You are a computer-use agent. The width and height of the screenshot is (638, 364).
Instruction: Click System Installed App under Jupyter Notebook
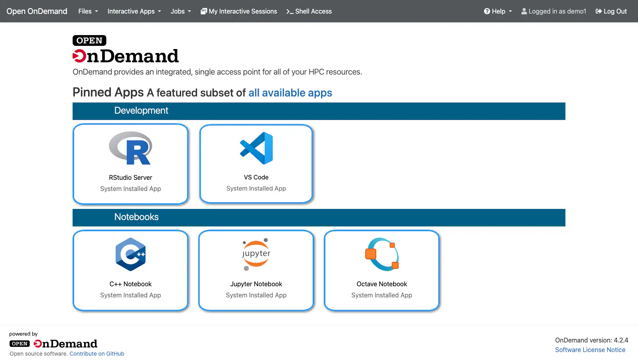[256, 295]
